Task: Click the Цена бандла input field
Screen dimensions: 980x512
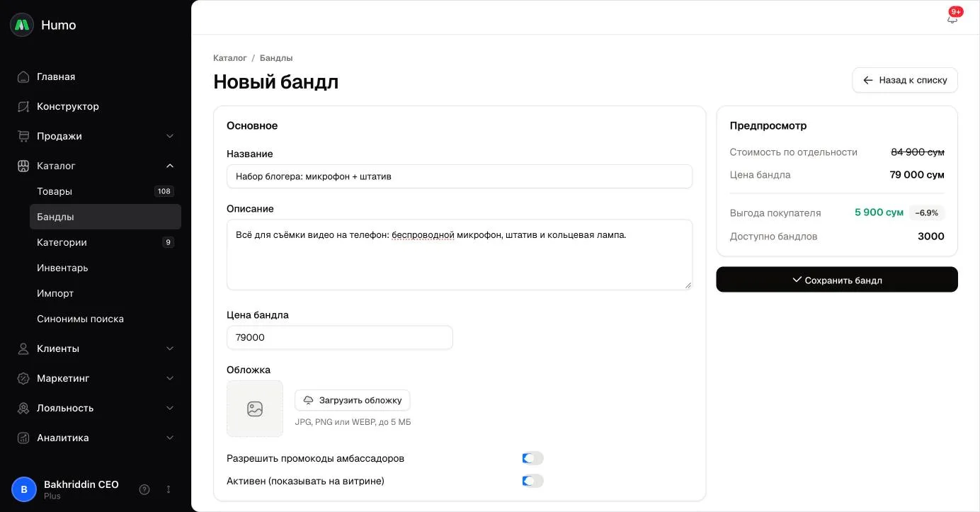Action: 340,338
